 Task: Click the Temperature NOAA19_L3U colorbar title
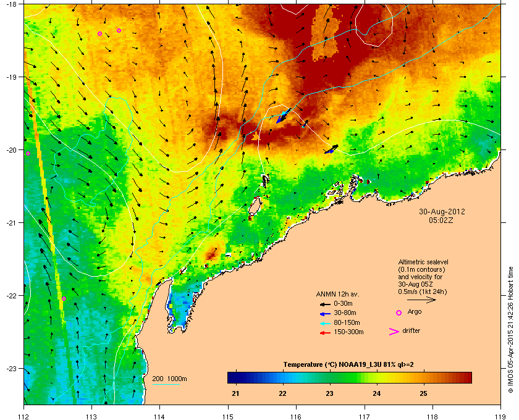coord(348,365)
